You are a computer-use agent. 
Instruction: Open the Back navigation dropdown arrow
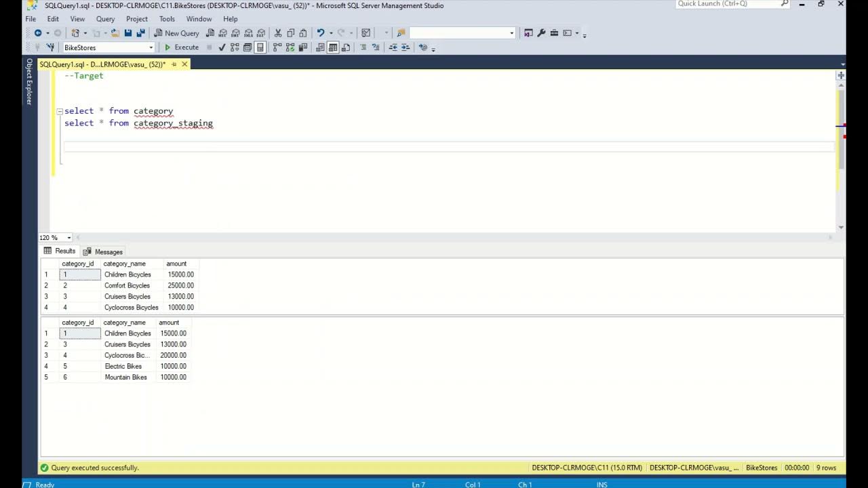pos(47,33)
